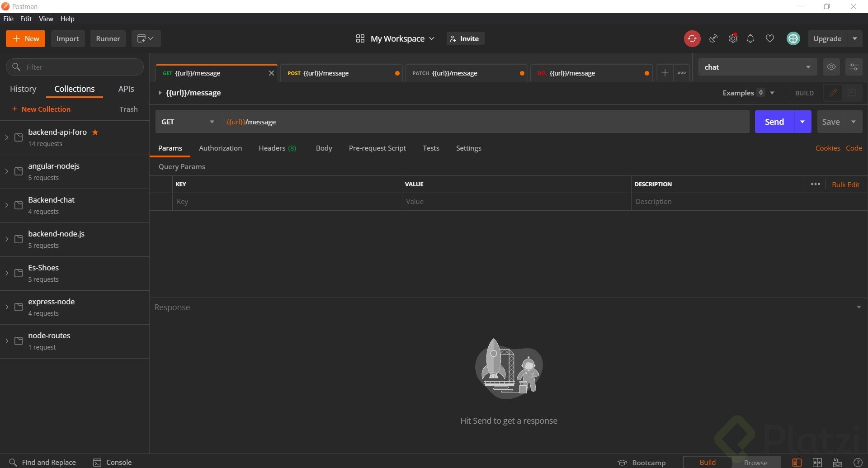
Task: Open manage environments sliders icon
Action: coord(854,67)
